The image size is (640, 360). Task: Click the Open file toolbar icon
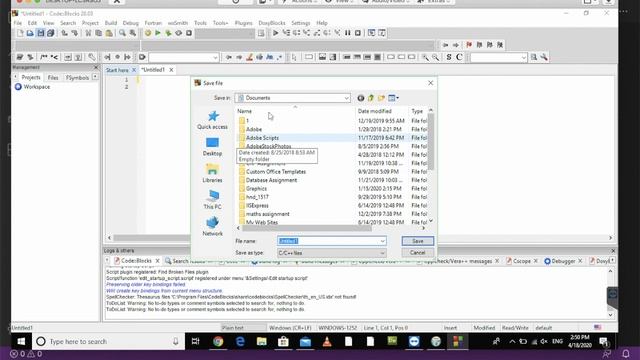click(30, 33)
